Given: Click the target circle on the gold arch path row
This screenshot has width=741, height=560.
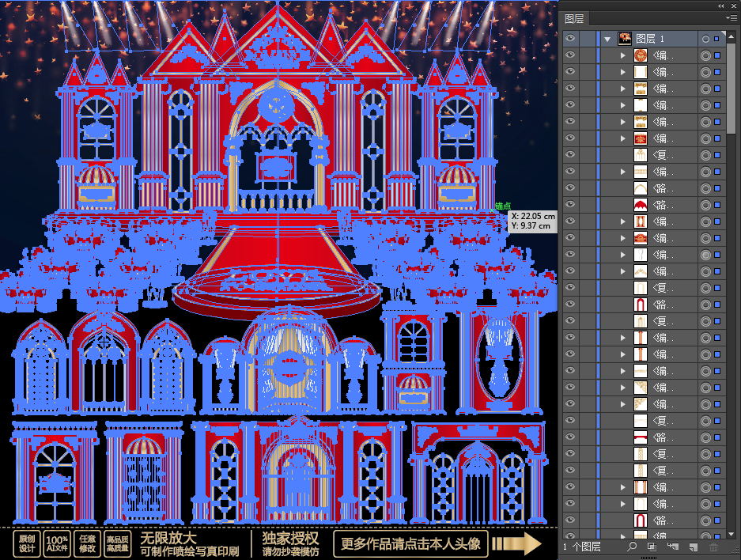Looking at the screenshot, I should (x=705, y=188).
